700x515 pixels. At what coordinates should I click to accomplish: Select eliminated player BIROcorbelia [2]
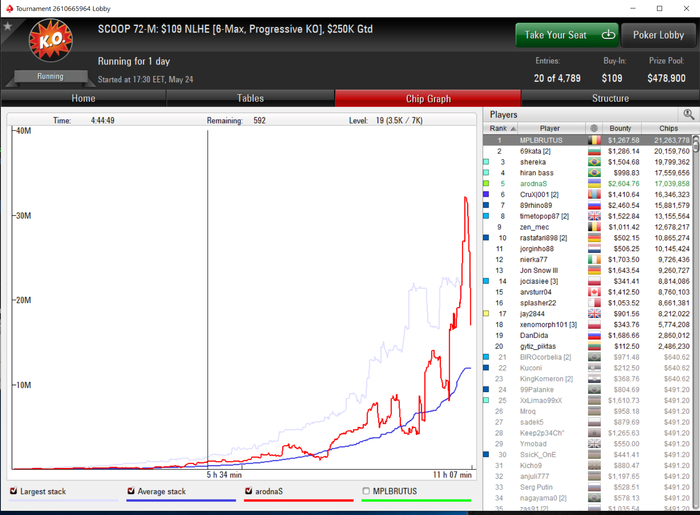click(x=588, y=357)
